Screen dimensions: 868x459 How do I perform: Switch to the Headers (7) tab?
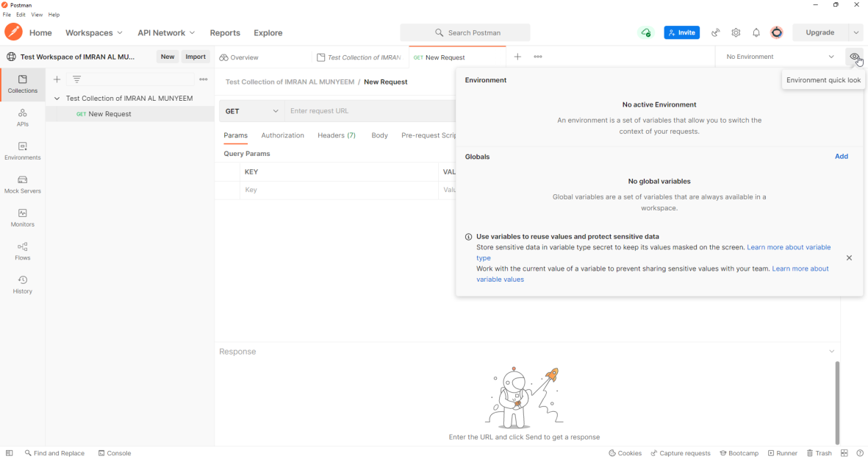point(337,135)
